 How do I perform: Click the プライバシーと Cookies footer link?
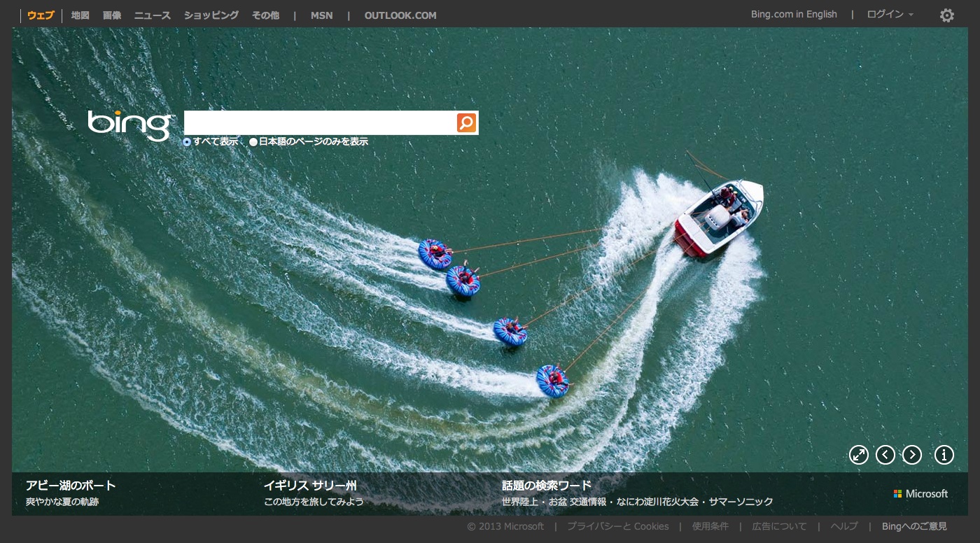pos(617,526)
